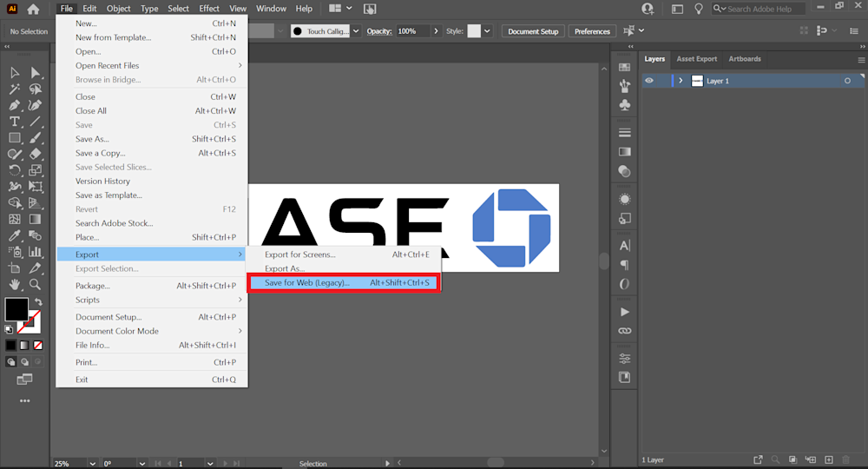
Task: Open the zoom level dropdown
Action: pos(93,464)
